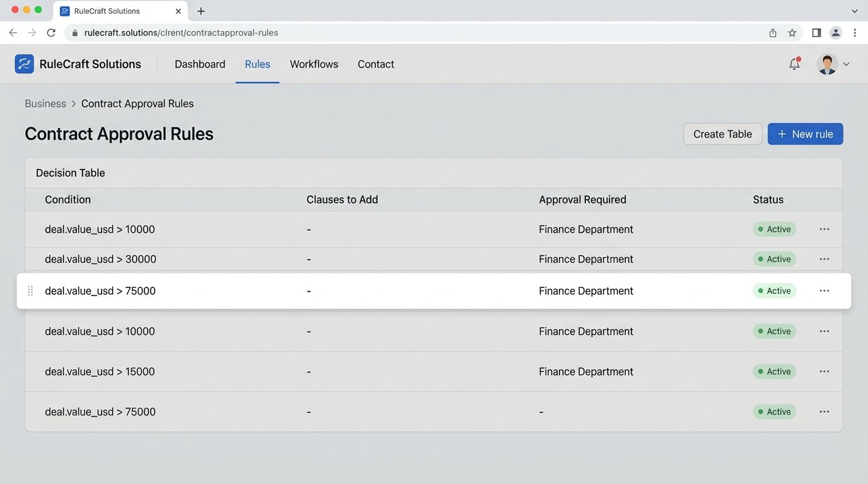Click the overflow menu on the last rule row
The width and height of the screenshot is (868, 484).
pyautogui.click(x=824, y=412)
